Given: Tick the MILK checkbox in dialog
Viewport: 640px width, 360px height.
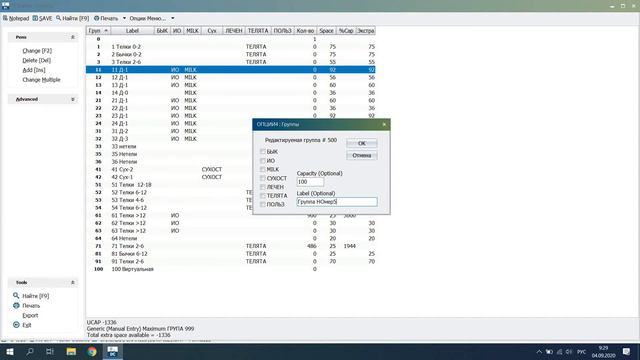Looking at the screenshot, I should click(262, 169).
